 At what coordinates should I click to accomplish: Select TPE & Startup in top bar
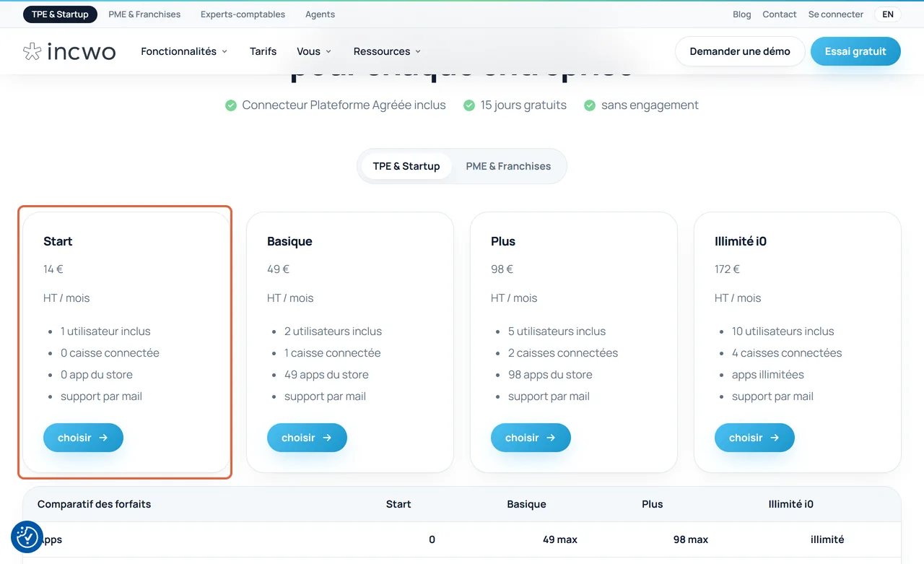pyautogui.click(x=60, y=14)
